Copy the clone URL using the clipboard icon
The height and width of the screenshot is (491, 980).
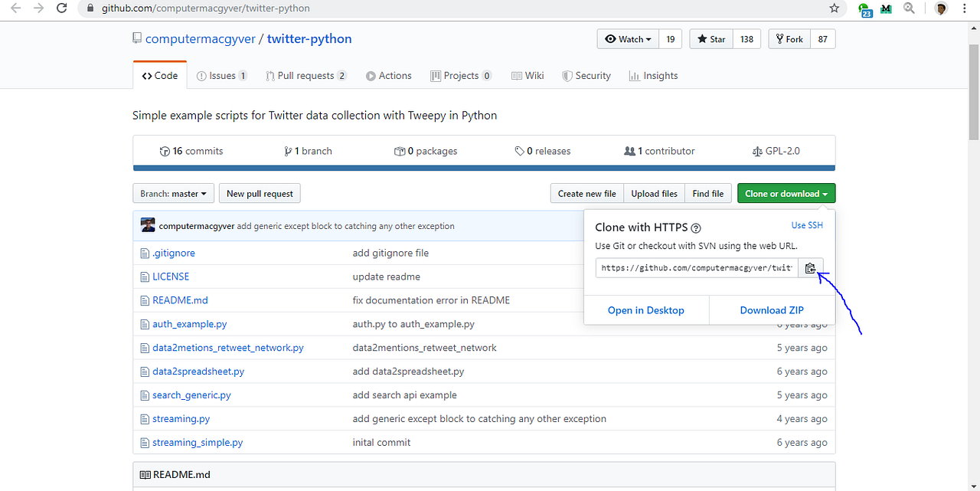coord(811,267)
